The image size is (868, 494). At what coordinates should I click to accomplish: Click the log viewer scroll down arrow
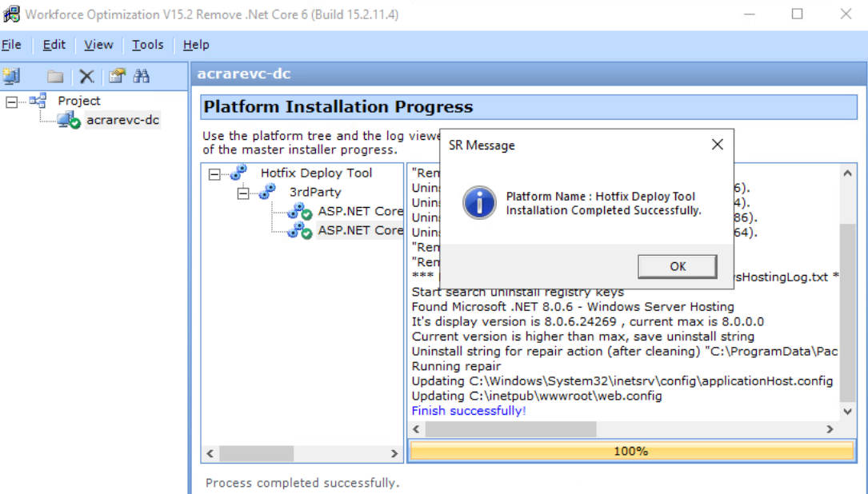(848, 411)
